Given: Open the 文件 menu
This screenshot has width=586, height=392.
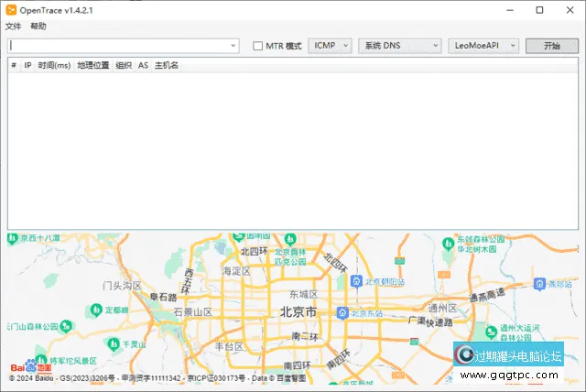Looking at the screenshot, I should [x=13, y=27].
